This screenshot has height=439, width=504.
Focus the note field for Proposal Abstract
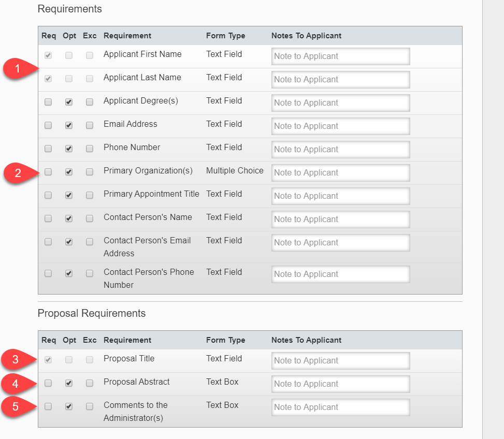click(341, 384)
